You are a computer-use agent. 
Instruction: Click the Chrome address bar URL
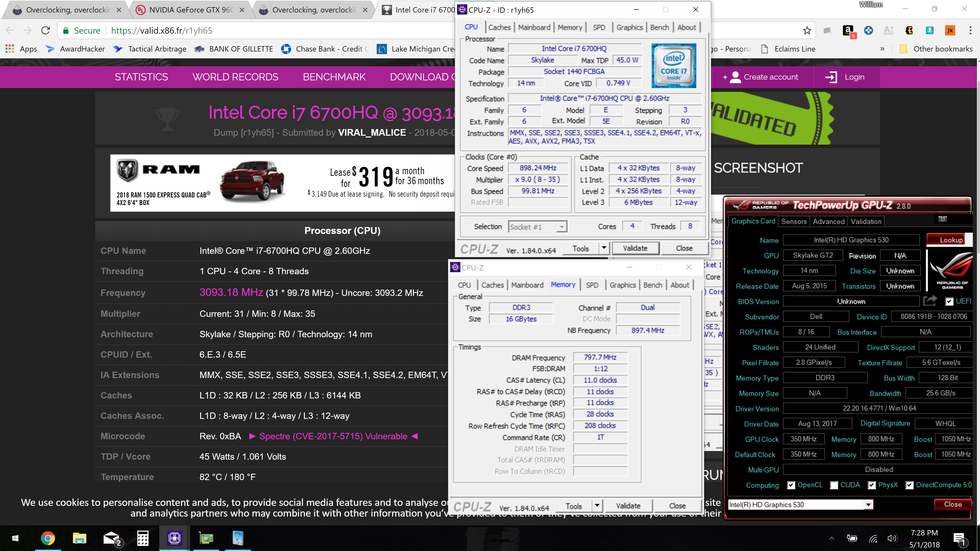click(161, 30)
